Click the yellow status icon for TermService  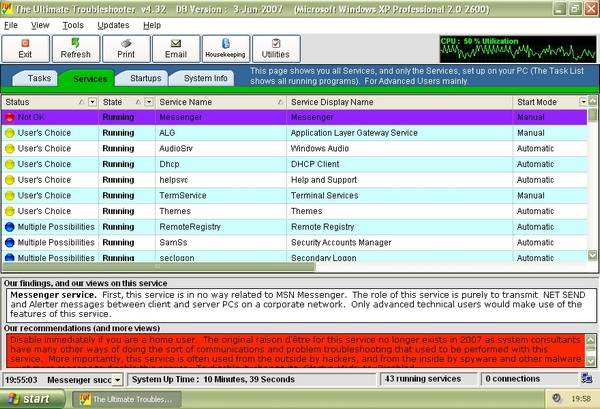(x=10, y=196)
